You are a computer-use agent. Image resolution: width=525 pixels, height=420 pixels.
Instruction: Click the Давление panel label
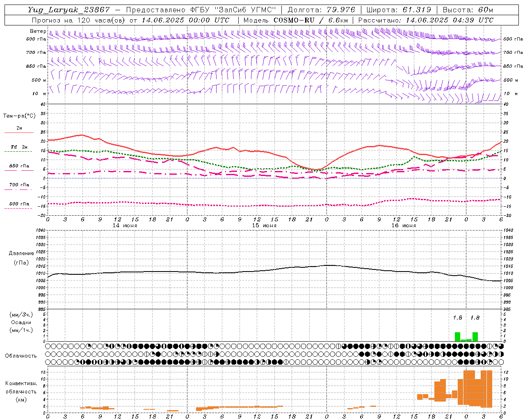pos(21,253)
